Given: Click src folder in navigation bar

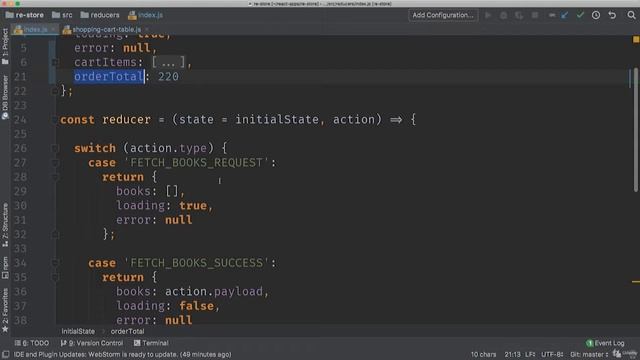Looking at the screenshot, I should 62,15.
